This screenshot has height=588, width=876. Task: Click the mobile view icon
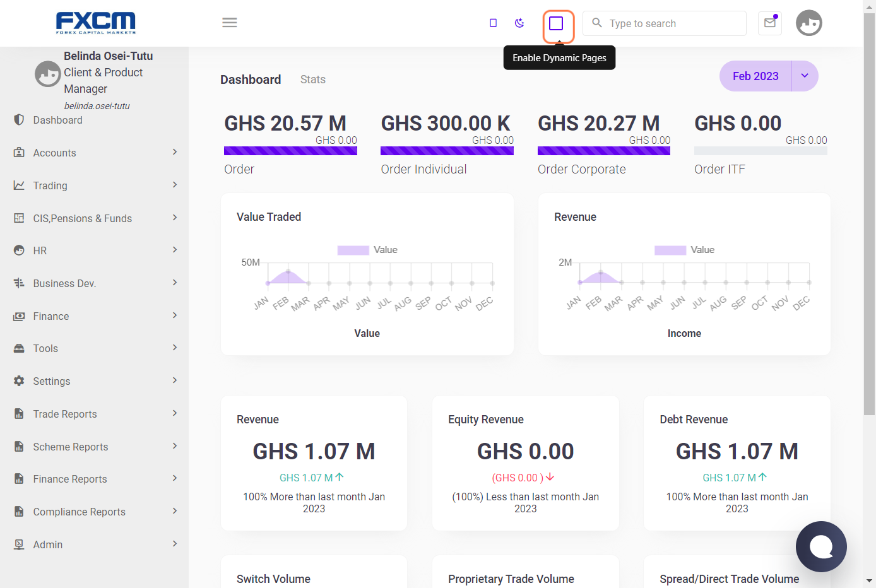click(x=494, y=23)
